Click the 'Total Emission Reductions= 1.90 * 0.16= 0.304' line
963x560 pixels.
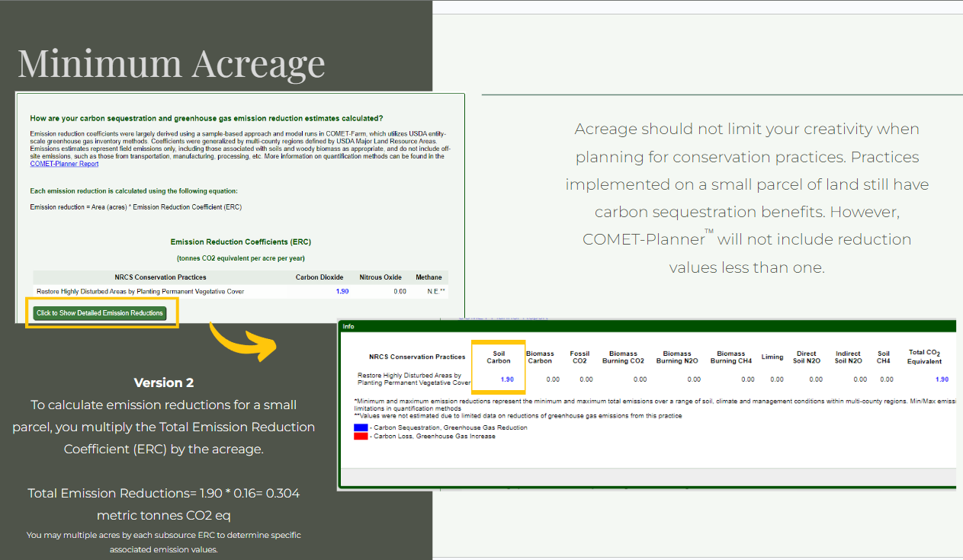[x=164, y=493]
